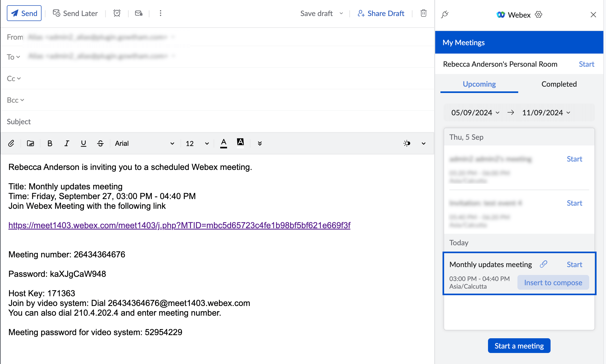Screen dimensions: 606x364
Task: Click the reminder alarm clock icon
Action: click(117, 13)
